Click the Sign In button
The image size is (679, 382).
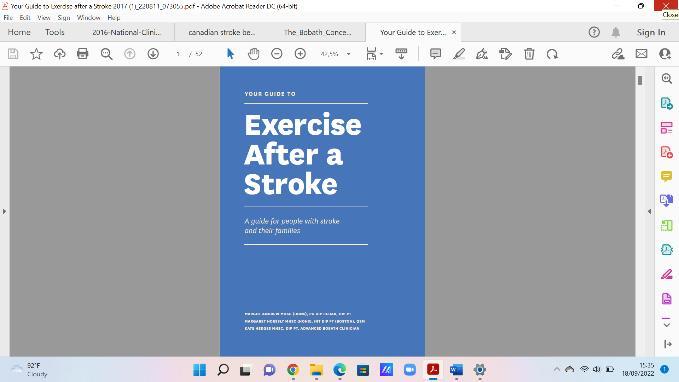click(651, 32)
